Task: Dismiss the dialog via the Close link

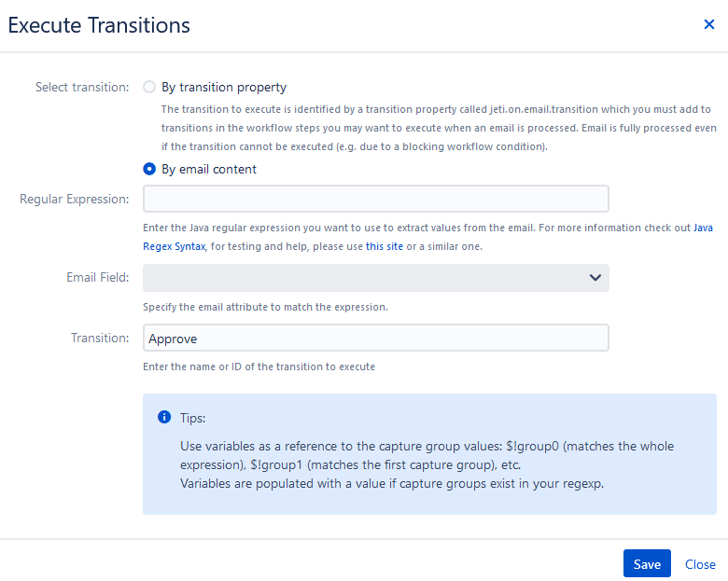Action: point(700,564)
